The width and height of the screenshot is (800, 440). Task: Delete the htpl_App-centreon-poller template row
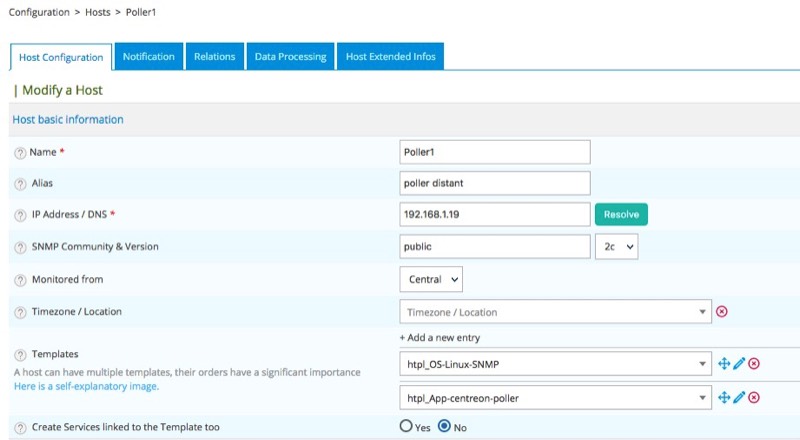tap(754, 398)
